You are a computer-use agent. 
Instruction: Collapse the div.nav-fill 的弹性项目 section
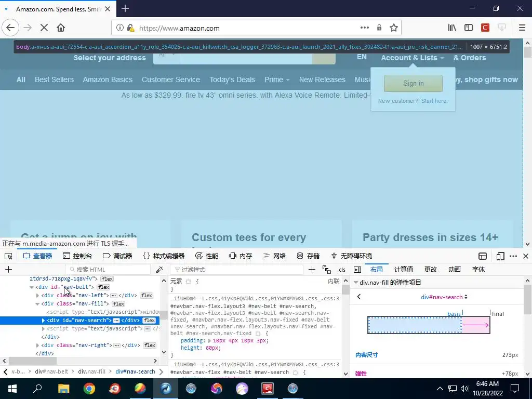click(355, 282)
